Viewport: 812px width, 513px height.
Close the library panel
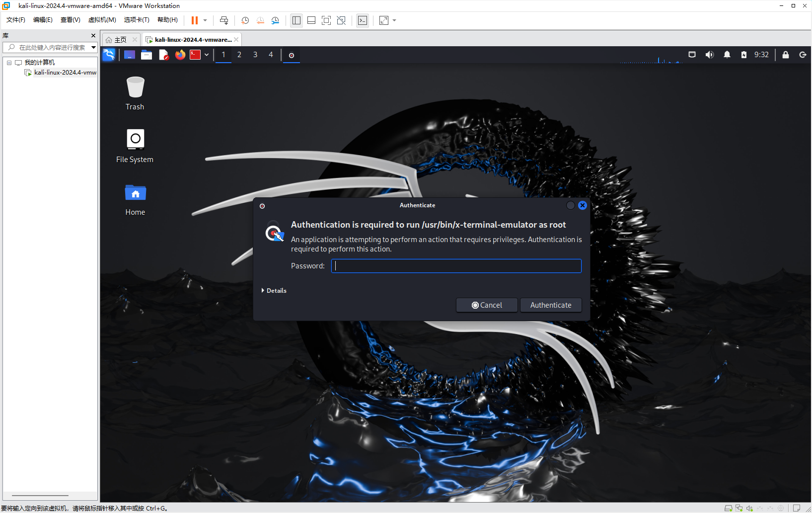pos(93,36)
